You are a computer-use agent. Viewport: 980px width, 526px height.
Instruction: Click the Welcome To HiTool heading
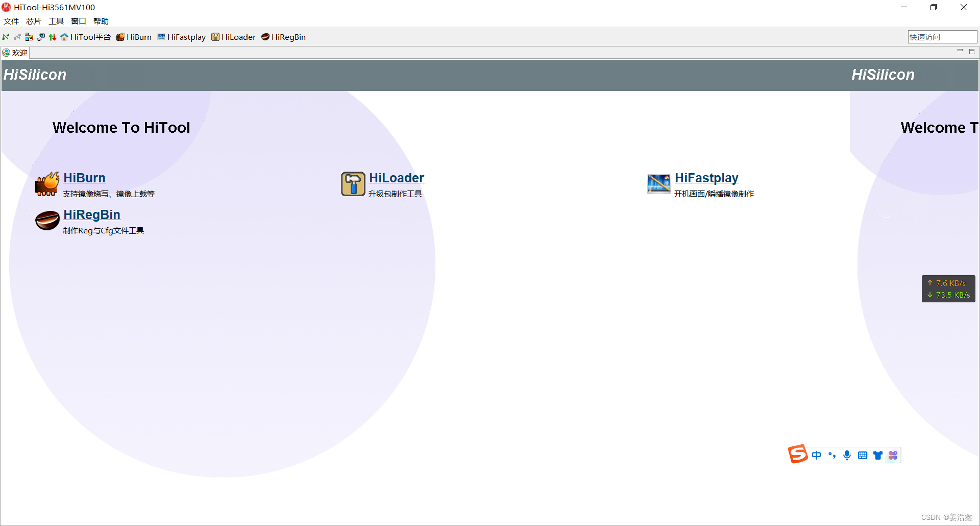[x=121, y=128]
